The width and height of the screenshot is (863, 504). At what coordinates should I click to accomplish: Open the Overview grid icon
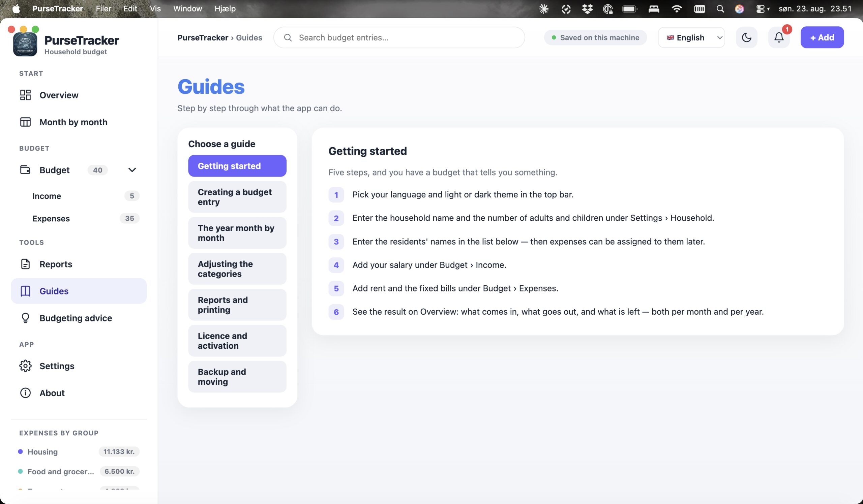[25, 95]
